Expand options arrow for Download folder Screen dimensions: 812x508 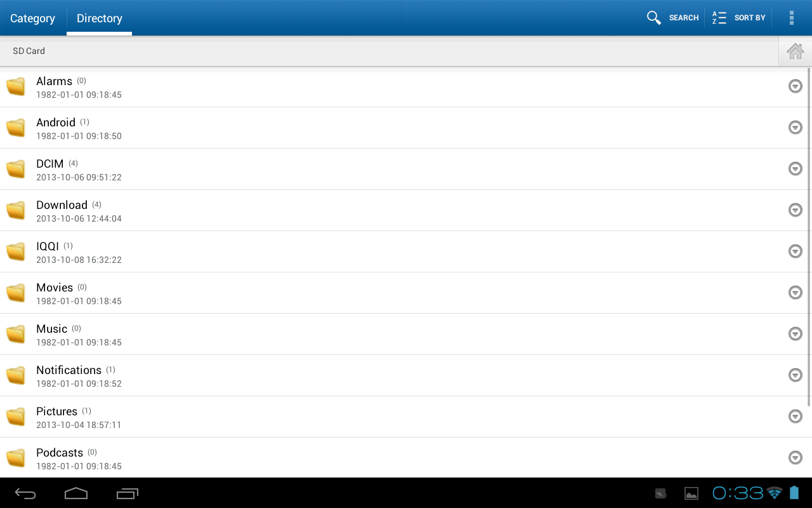pos(795,210)
